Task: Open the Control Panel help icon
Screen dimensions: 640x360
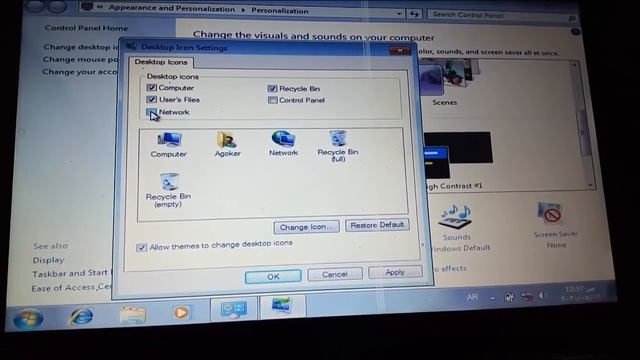Action: [x=576, y=31]
